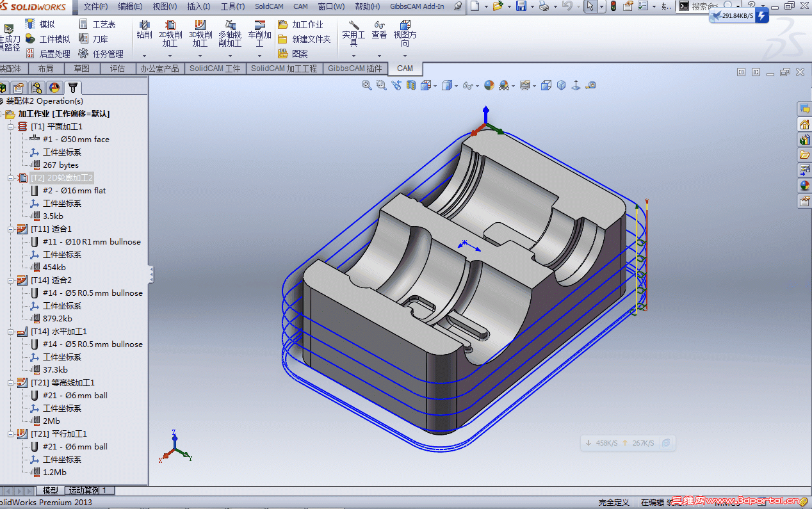This screenshot has width=812, height=509.
Task: Collapse the [T21] 平行加工1 node
Action: (10, 434)
